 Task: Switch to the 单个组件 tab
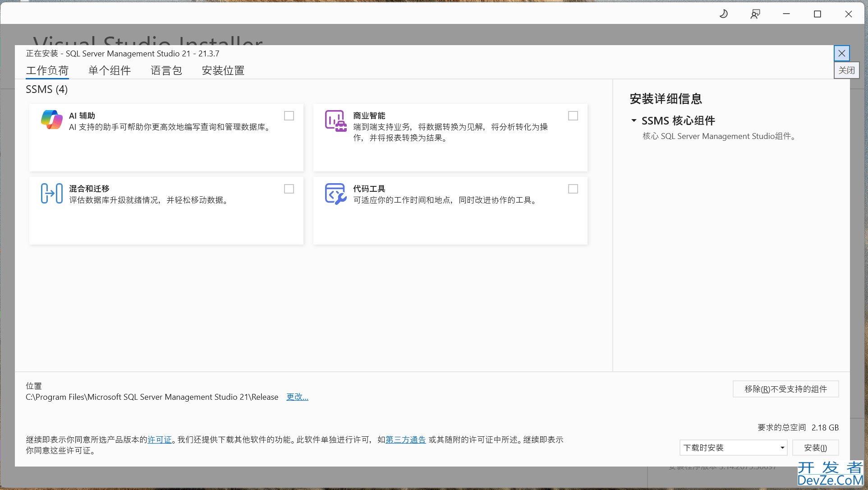[x=110, y=70]
